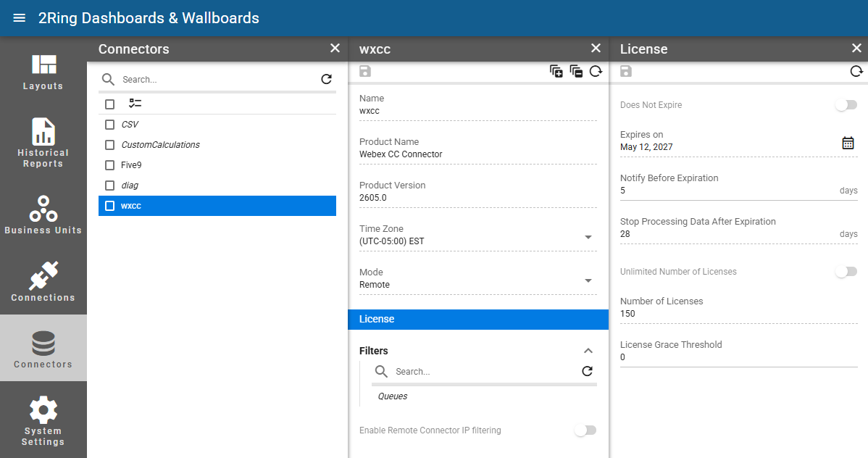Open Connections from the sidebar
The height and width of the screenshot is (458, 868).
click(x=43, y=281)
